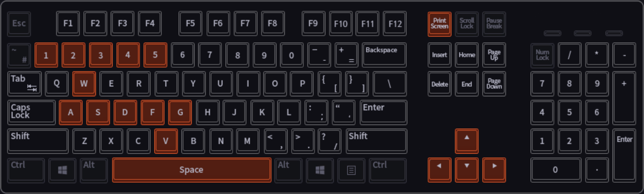Viewport: 644px width, 194px height.
Task: Select the highlighted Space bar
Action: 192,170
